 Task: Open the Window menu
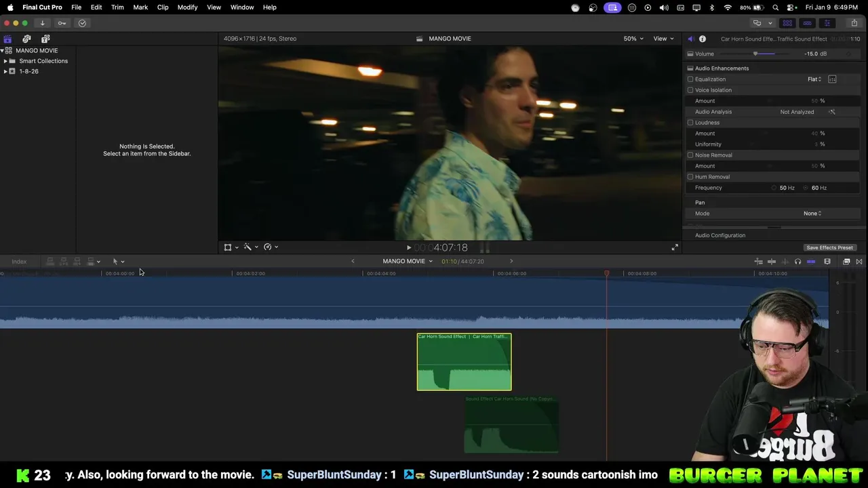tap(242, 7)
